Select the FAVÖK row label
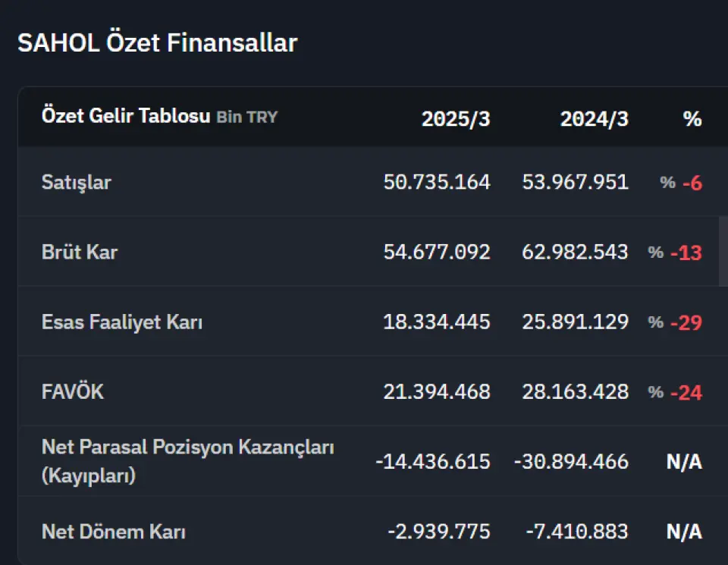The width and height of the screenshot is (728, 565). click(x=73, y=392)
